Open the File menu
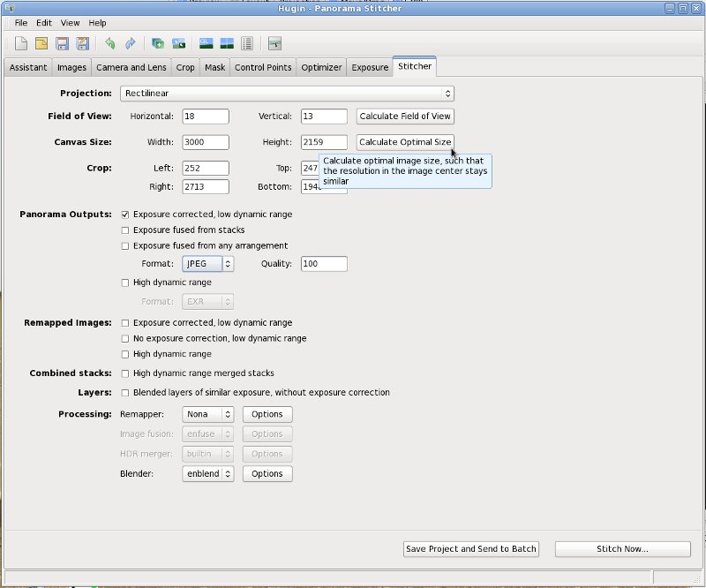Viewport: 706px width, 588px height. click(x=20, y=23)
